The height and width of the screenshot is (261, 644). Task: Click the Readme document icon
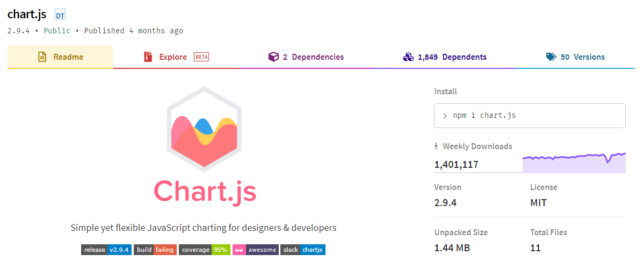(x=42, y=57)
